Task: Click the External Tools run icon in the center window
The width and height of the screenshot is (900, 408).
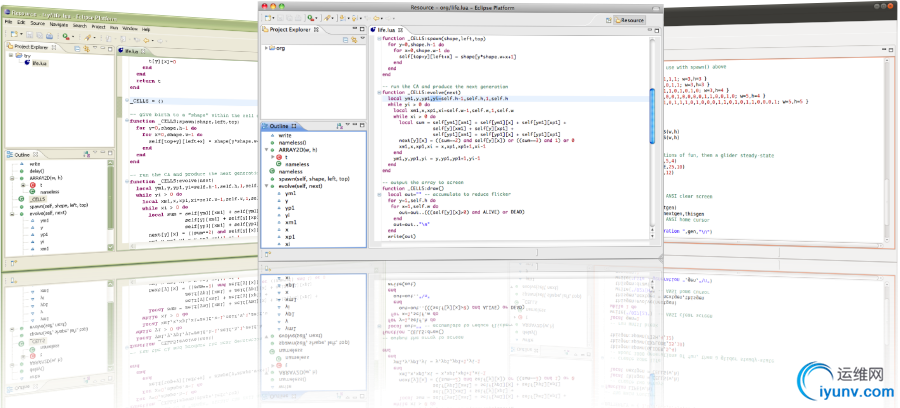Action: pyautogui.click(x=311, y=18)
